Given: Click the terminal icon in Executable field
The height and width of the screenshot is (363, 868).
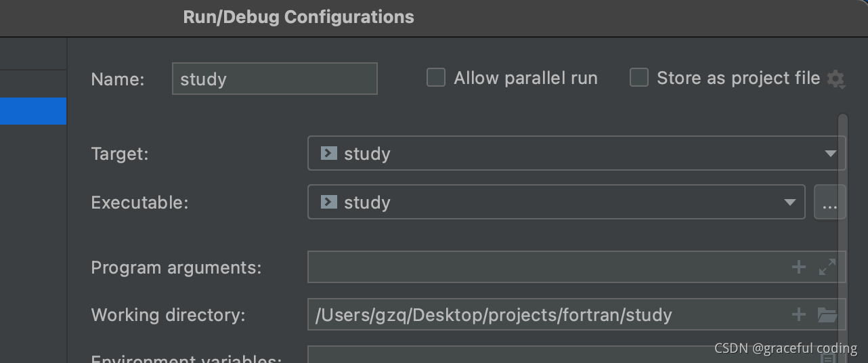Looking at the screenshot, I should pyautogui.click(x=329, y=202).
